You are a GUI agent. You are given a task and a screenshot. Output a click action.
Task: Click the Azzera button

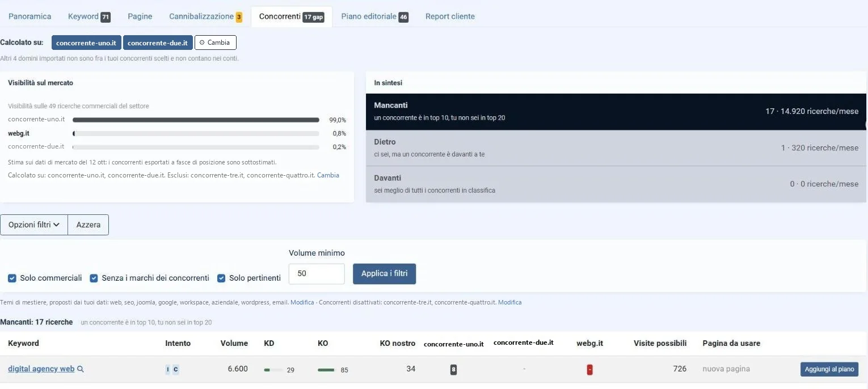(89, 225)
